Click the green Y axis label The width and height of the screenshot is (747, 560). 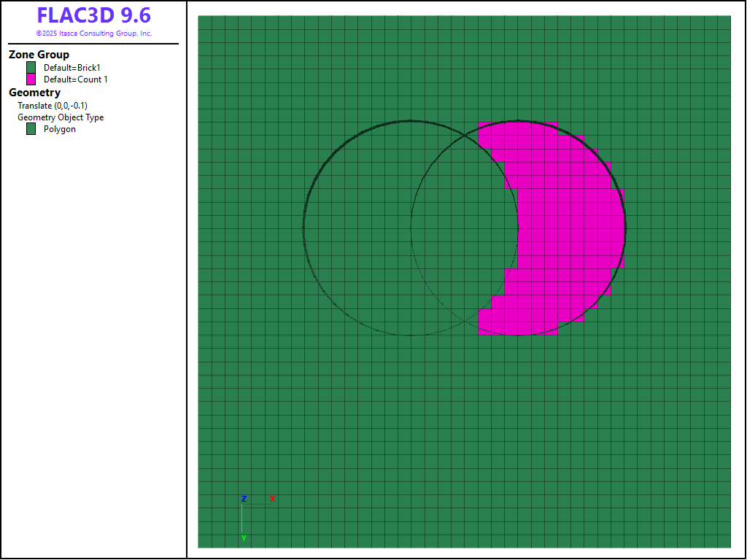244,538
